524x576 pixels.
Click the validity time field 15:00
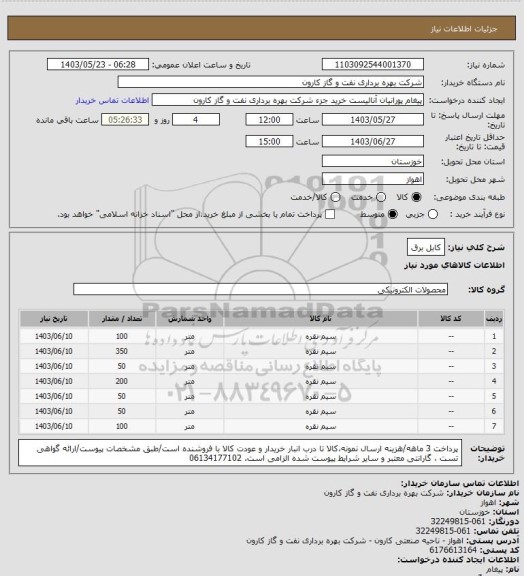[x=269, y=141]
